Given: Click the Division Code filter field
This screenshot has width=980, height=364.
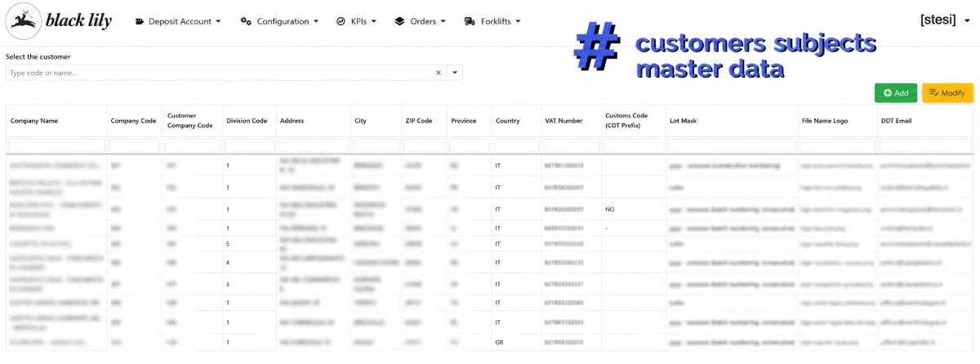Looking at the screenshot, I should (249, 145).
